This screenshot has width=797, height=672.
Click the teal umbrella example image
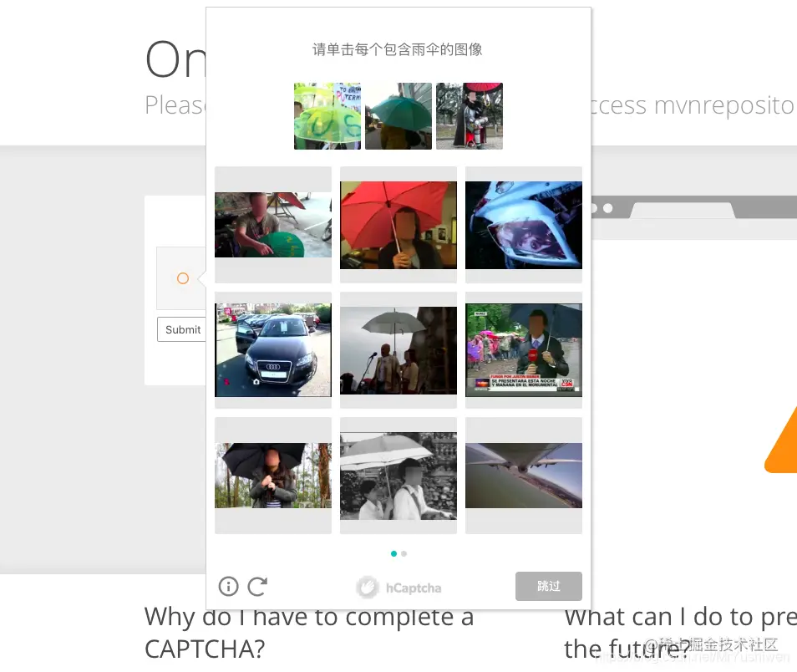(398, 116)
